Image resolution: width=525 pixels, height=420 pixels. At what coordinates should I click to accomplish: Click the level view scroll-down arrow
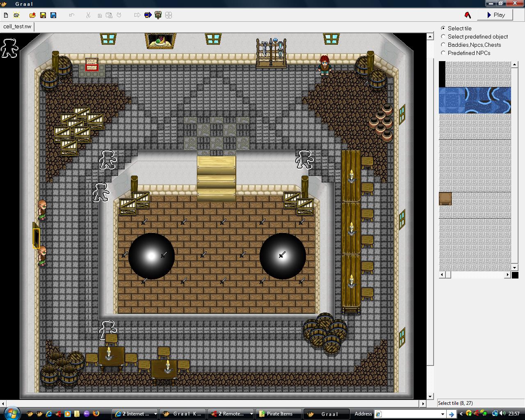click(x=430, y=397)
